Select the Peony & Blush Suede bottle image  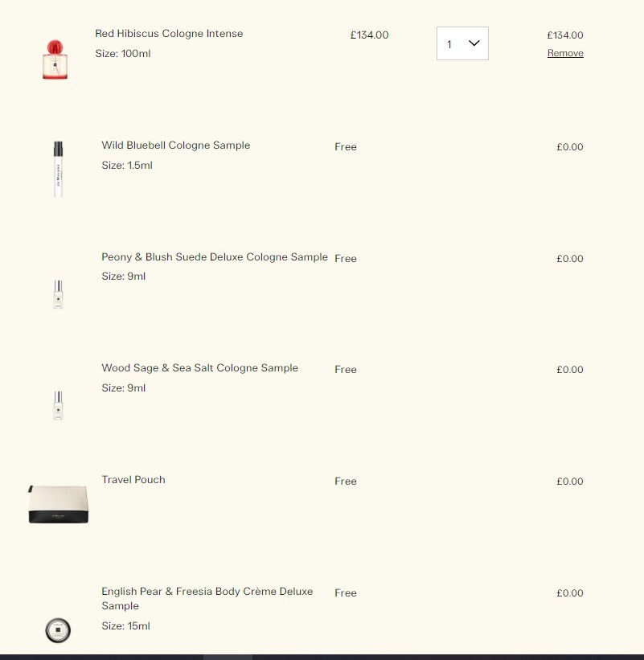pyautogui.click(x=58, y=294)
